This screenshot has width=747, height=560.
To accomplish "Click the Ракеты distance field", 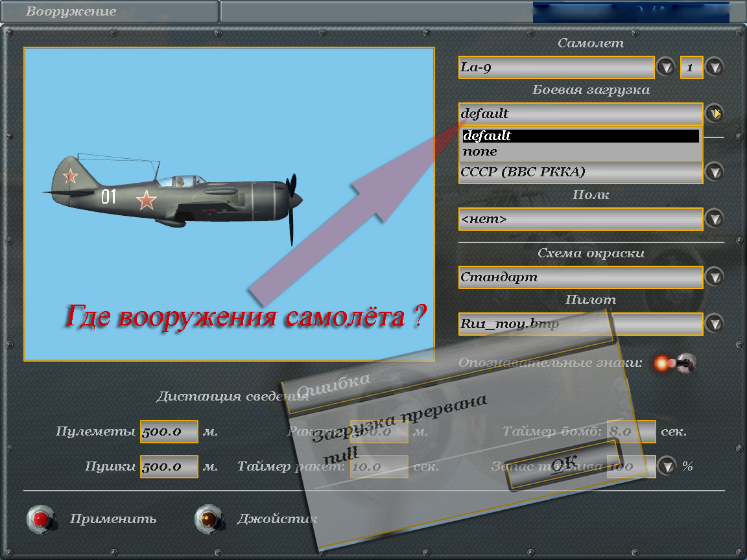I will 379,432.
